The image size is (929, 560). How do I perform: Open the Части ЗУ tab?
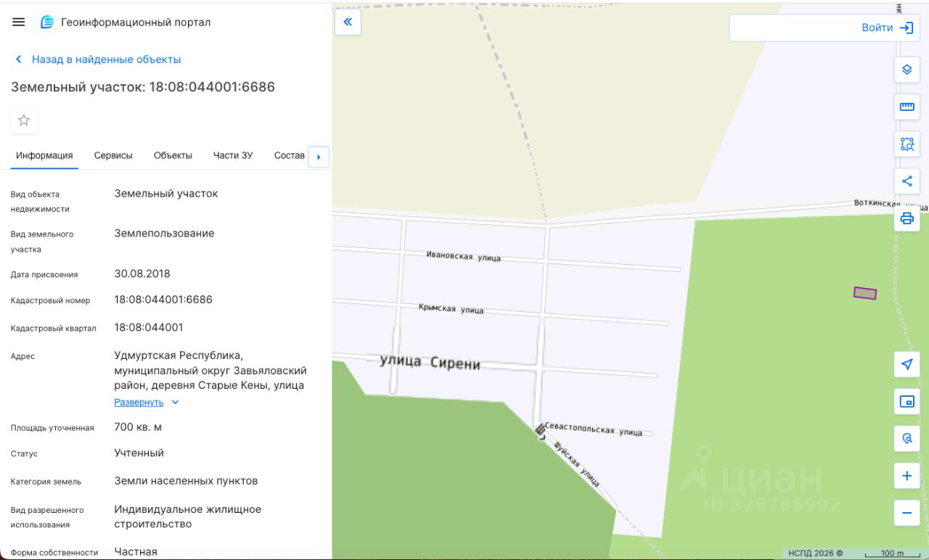coord(233,155)
